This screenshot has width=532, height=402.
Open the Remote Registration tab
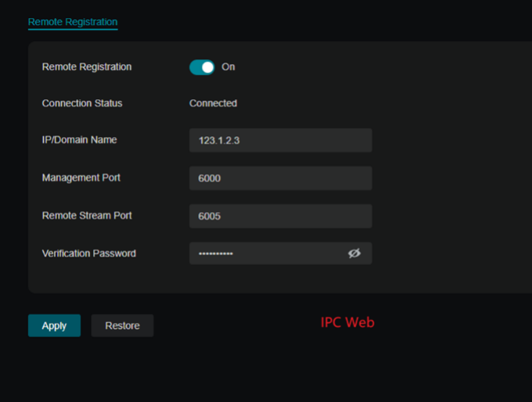click(x=73, y=22)
